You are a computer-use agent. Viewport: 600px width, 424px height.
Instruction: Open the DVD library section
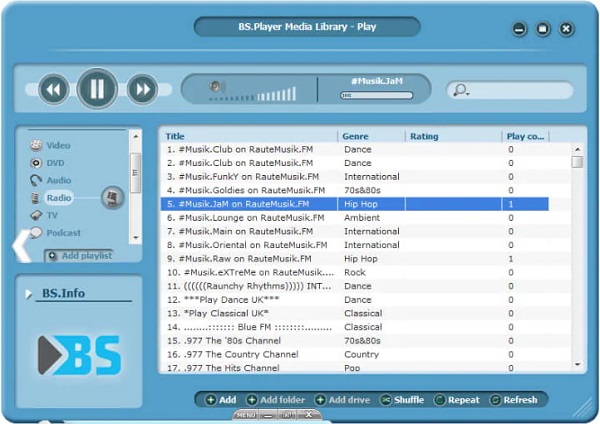(x=55, y=163)
